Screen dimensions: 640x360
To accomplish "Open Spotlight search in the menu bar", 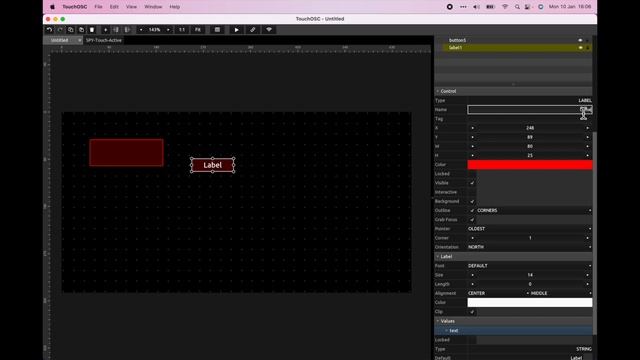I will pyautogui.click(x=517, y=7).
